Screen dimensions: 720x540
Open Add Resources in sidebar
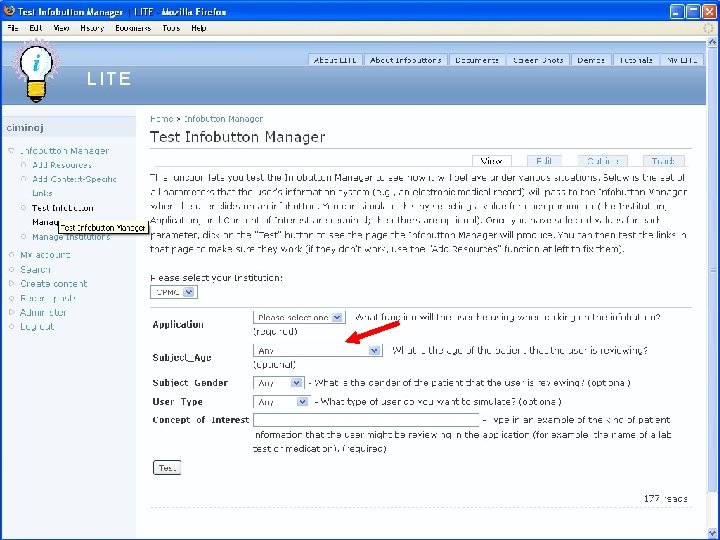tap(62, 165)
